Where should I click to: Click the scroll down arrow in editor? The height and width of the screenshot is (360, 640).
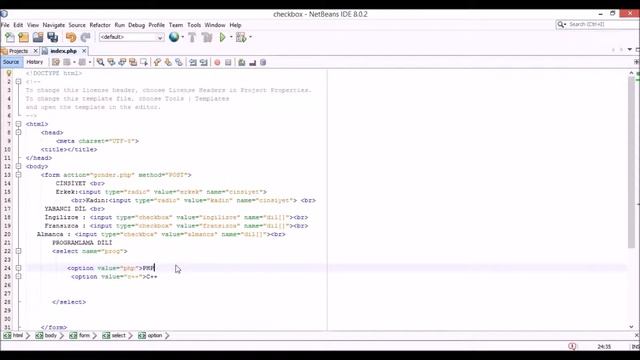631,327
